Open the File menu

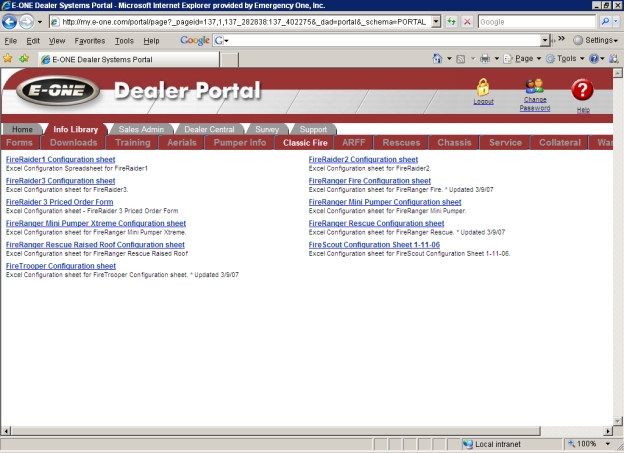[x=10, y=41]
